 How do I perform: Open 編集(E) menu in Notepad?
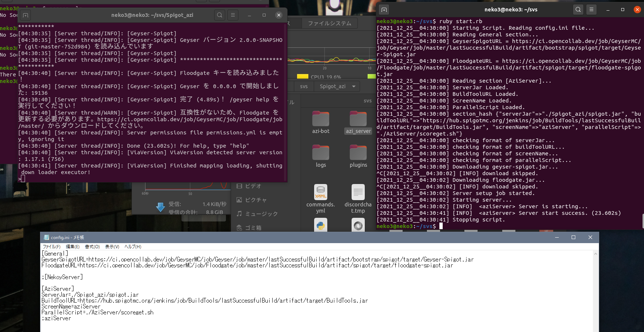click(x=73, y=247)
